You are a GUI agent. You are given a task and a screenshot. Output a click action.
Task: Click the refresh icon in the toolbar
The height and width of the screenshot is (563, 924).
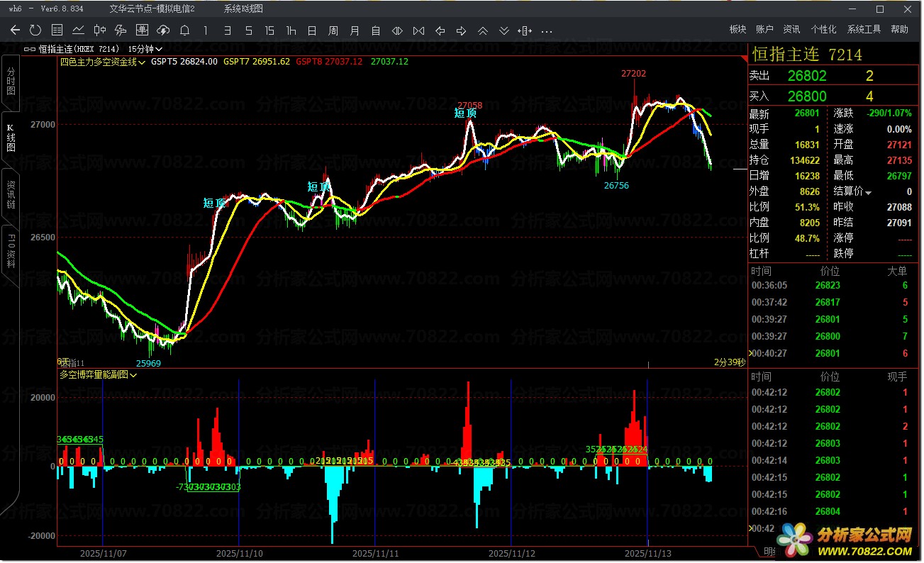click(x=35, y=30)
